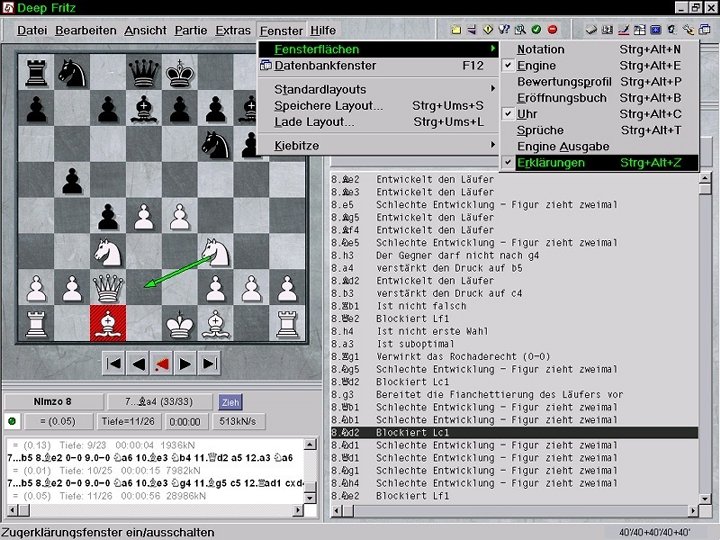Click the Zieh button
Screen dimensions: 720x540
coord(230,402)
